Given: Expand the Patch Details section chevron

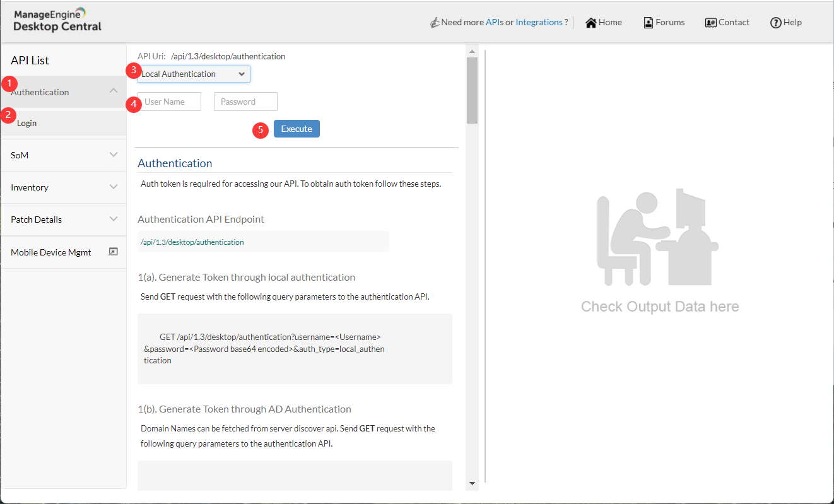Looking at the screenshot, I should 114,219.
